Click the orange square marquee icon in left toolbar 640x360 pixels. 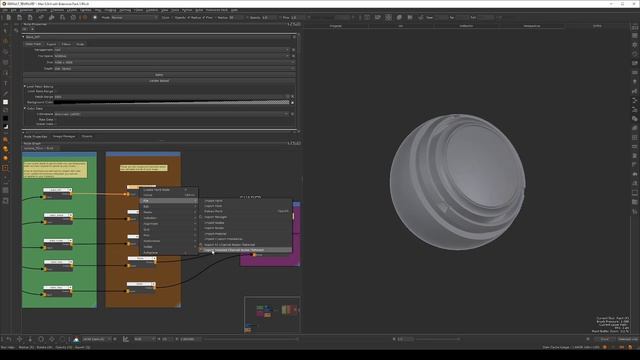pyautogui.click(x=5, y=168)
